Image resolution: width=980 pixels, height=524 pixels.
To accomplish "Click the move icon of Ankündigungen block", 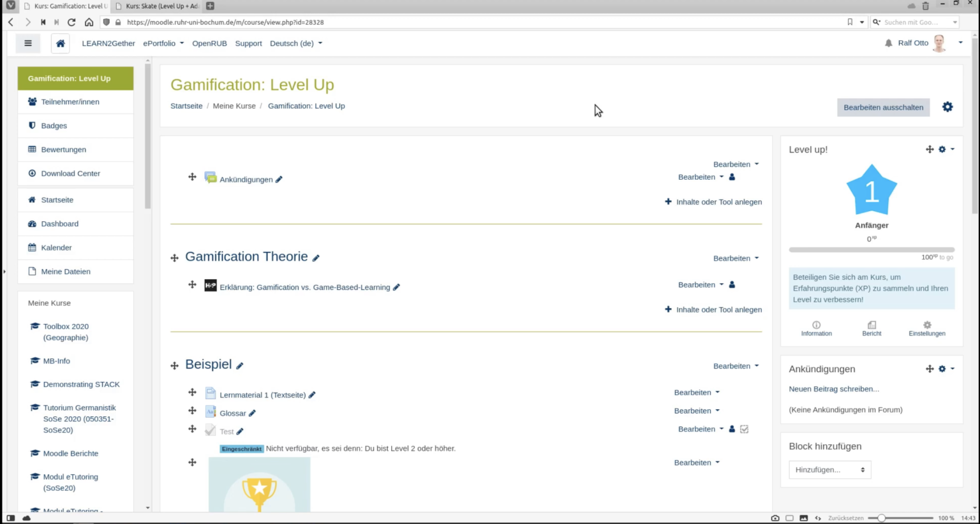I will tap(930, 368).
